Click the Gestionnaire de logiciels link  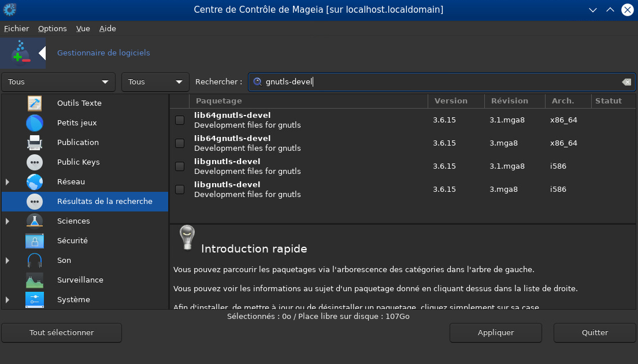[103, 53]
